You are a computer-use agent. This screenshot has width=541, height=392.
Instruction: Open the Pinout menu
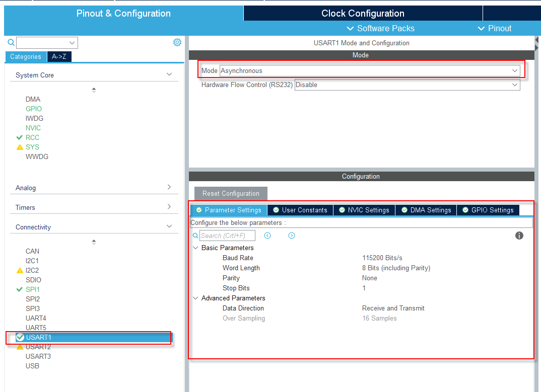coord(495,28)
